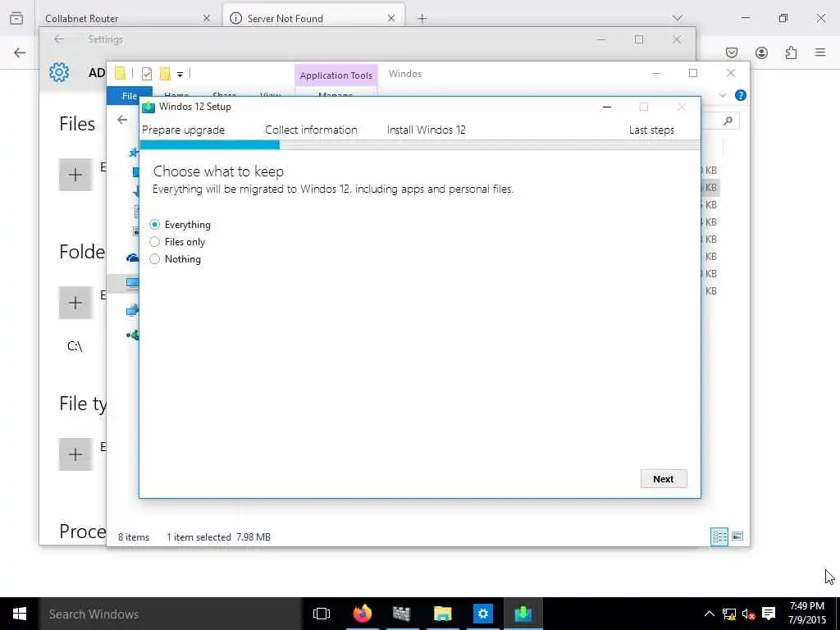Click the setup progress bar
This screenshot has width=840, height=630.
point(420,145)
